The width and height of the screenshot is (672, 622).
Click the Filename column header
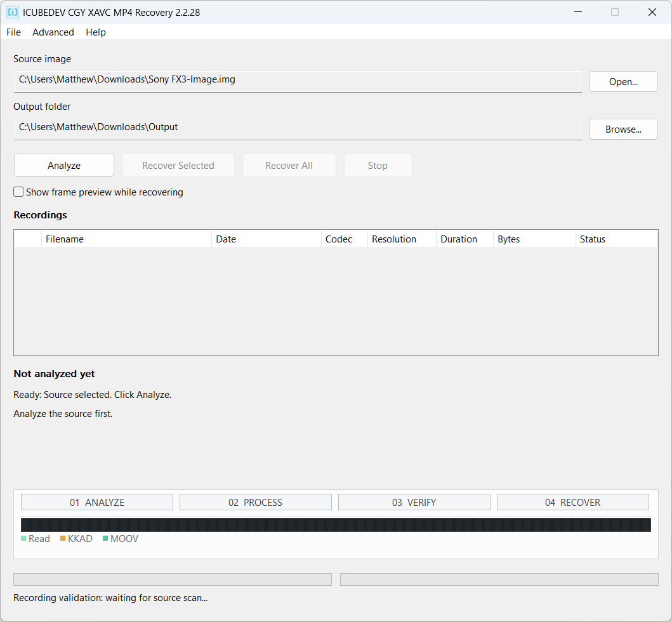click(126, 239)
